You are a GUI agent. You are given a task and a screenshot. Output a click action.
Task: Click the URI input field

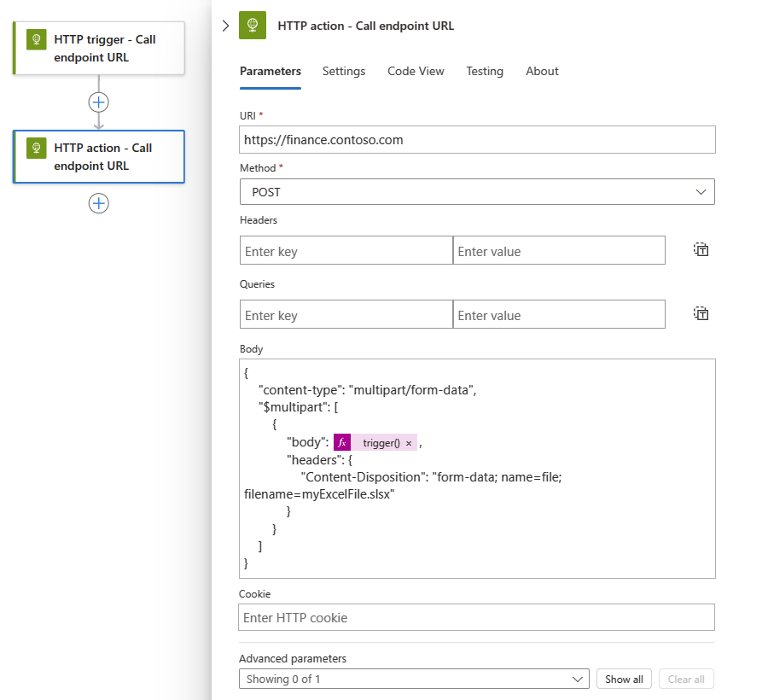click(x=477, y=139)
